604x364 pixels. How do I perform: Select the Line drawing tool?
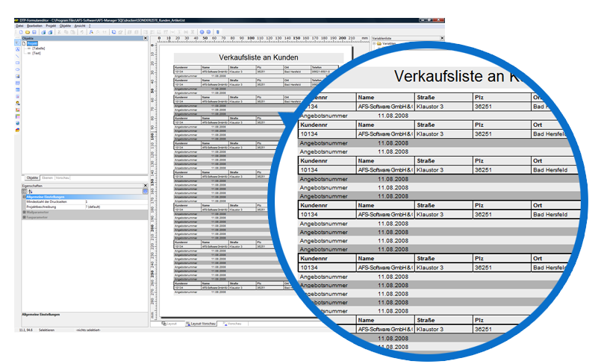point(17,56)
